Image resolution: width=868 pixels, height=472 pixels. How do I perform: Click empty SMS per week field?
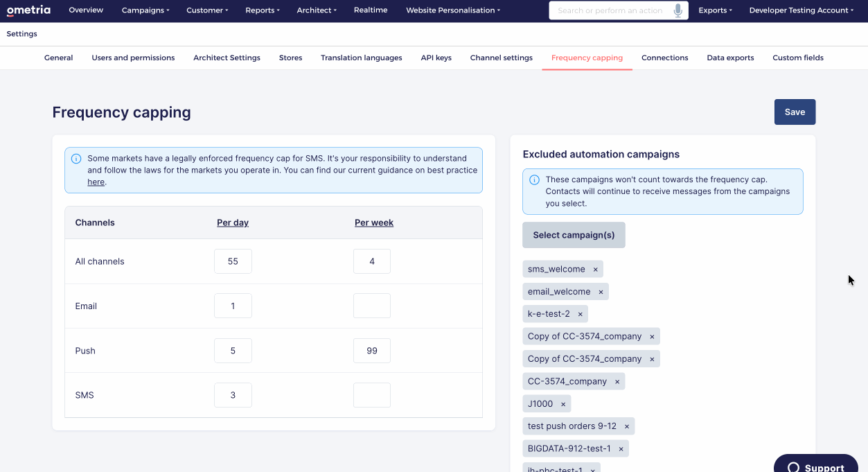[x=372, y=395]
